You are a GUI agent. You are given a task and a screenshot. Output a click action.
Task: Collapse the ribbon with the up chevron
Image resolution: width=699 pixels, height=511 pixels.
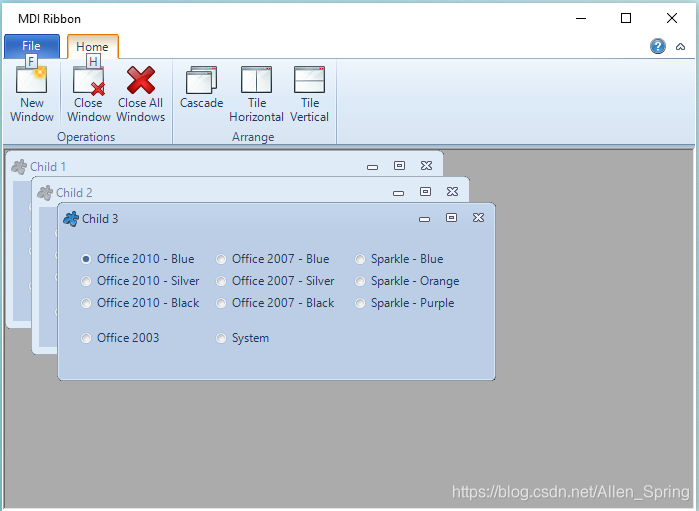point(680,46)
